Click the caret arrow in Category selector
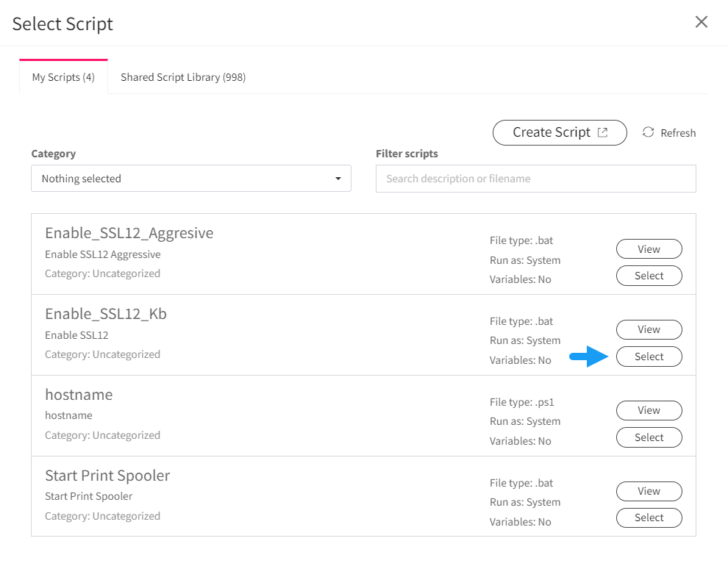The image size is (728, 566). 338,179
